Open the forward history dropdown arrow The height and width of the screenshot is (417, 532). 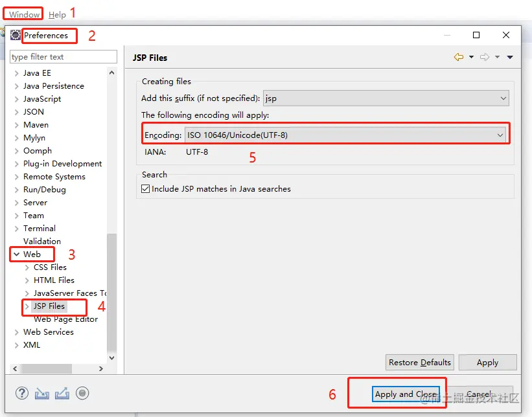pos(497,57)
